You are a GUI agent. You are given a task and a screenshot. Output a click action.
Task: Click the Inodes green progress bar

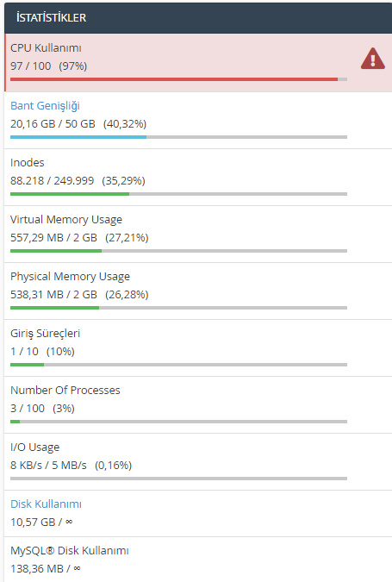[x=178, y=194]
